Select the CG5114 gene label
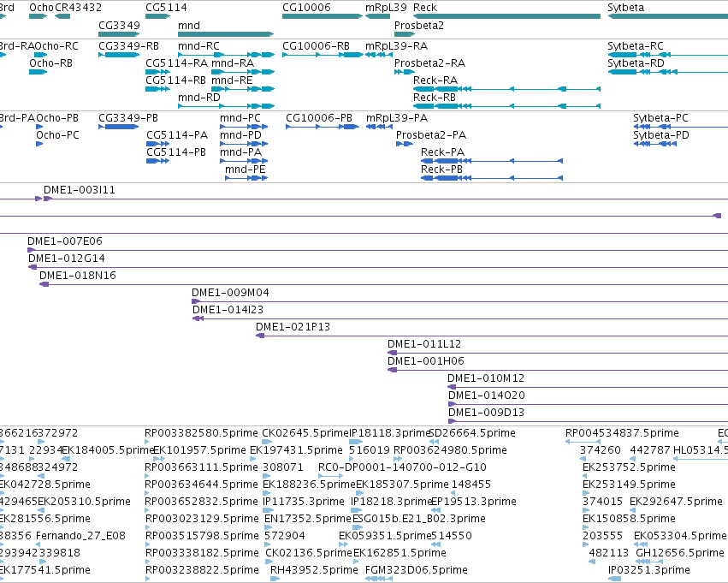Screen dimensions: 728x583 166,8
